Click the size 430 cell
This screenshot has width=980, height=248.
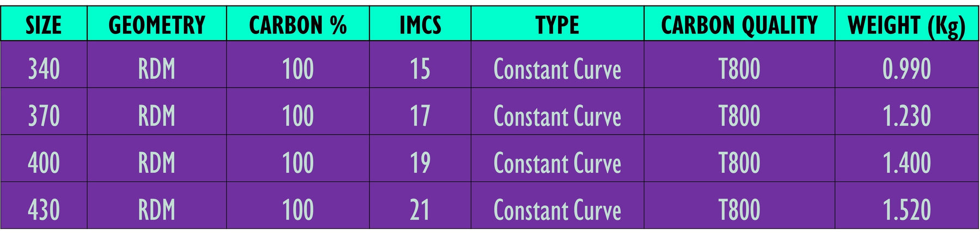click(x=44, y=210)
